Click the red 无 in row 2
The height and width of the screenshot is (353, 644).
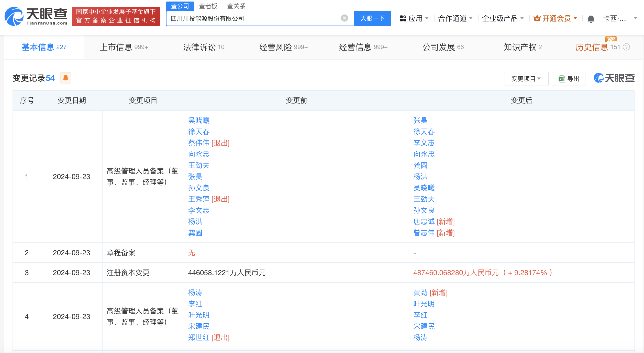coord(192,253)
